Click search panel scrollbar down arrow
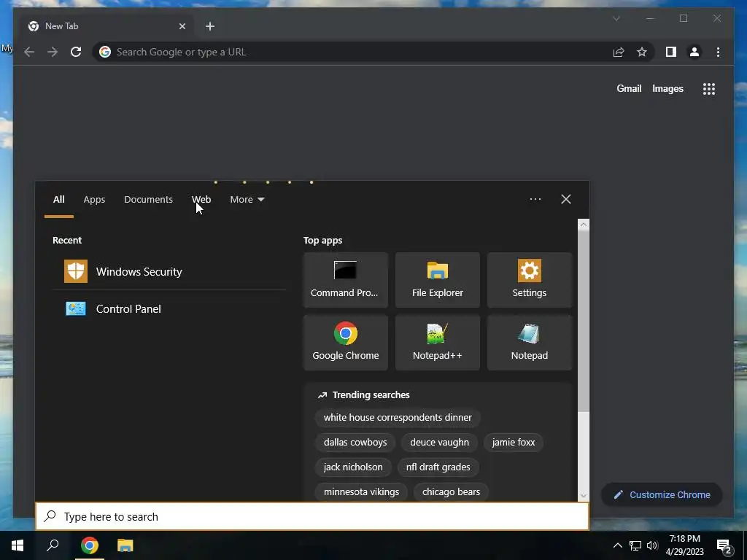This screenshot has height=560, width=747. point(584,496)
